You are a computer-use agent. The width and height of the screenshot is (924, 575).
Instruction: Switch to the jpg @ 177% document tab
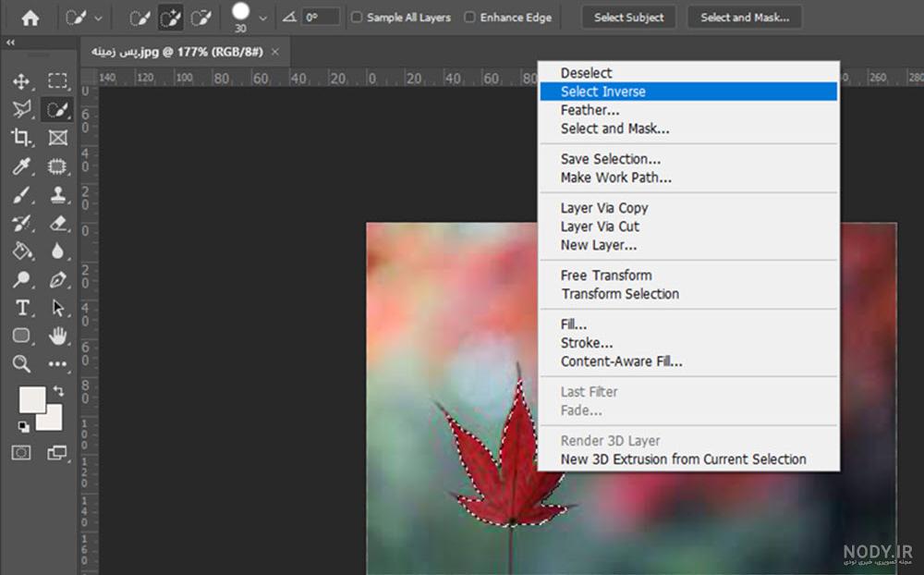pos(176,52)
